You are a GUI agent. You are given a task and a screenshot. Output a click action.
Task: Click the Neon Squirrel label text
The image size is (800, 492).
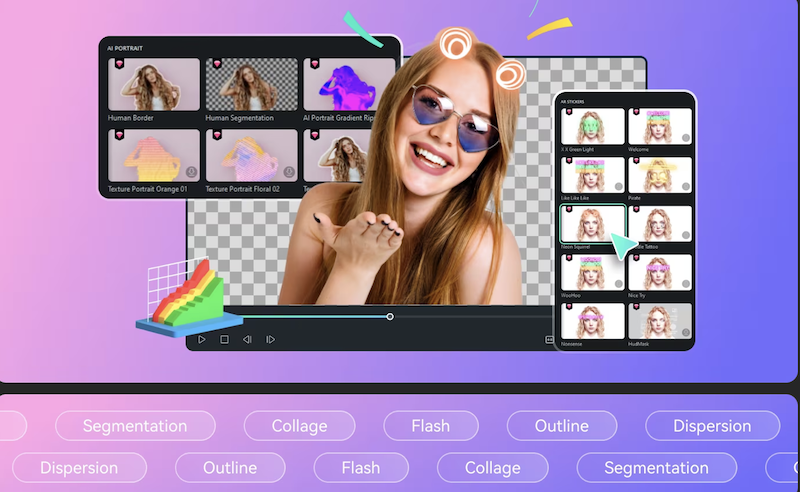click(x=576, y=247)
